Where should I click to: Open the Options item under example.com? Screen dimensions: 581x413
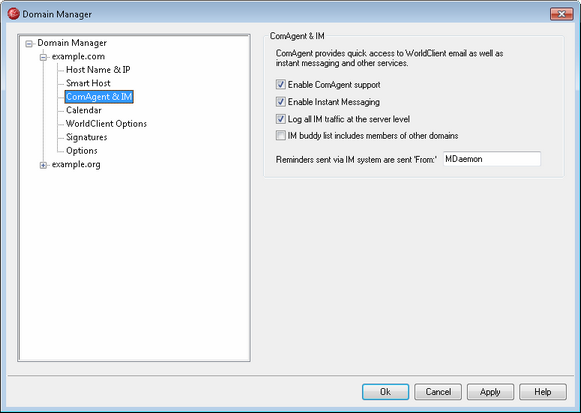point(82,151)
